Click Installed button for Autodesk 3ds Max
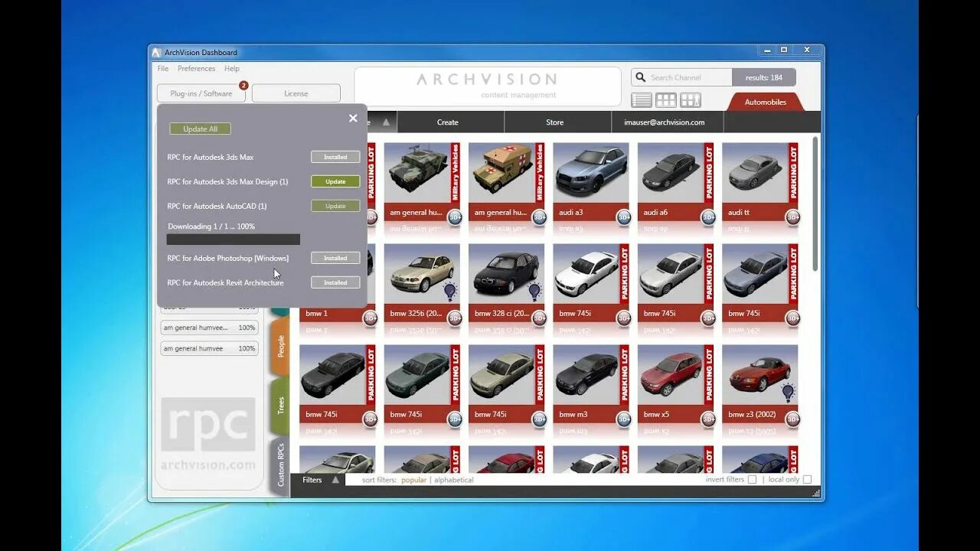Viewport: 980px width, 551px height. pyautogui.click(x=335, y=157)
